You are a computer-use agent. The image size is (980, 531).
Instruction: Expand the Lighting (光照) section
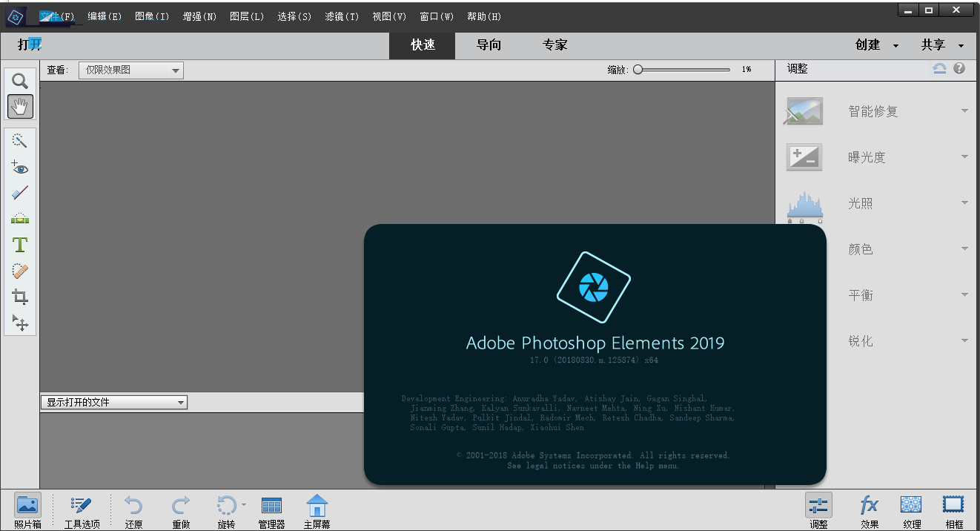click(x=964, y=203)
